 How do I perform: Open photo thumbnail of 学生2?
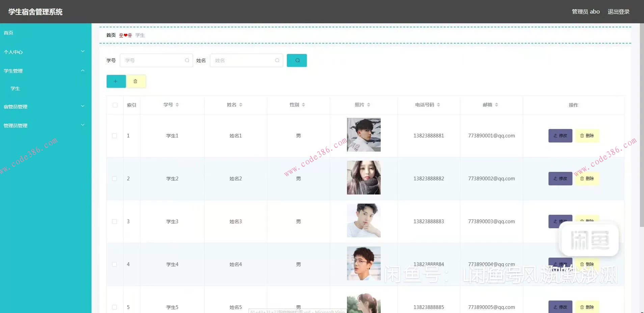[364, 178]
